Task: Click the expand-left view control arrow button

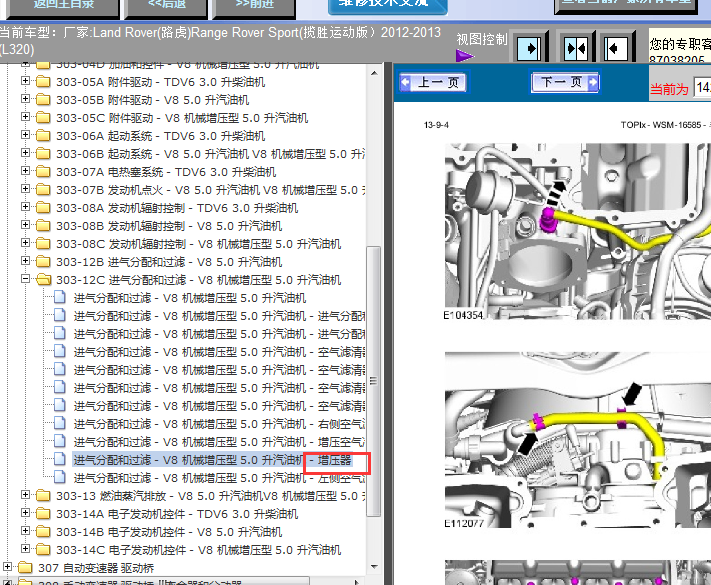Action: (x=617, y=47)
